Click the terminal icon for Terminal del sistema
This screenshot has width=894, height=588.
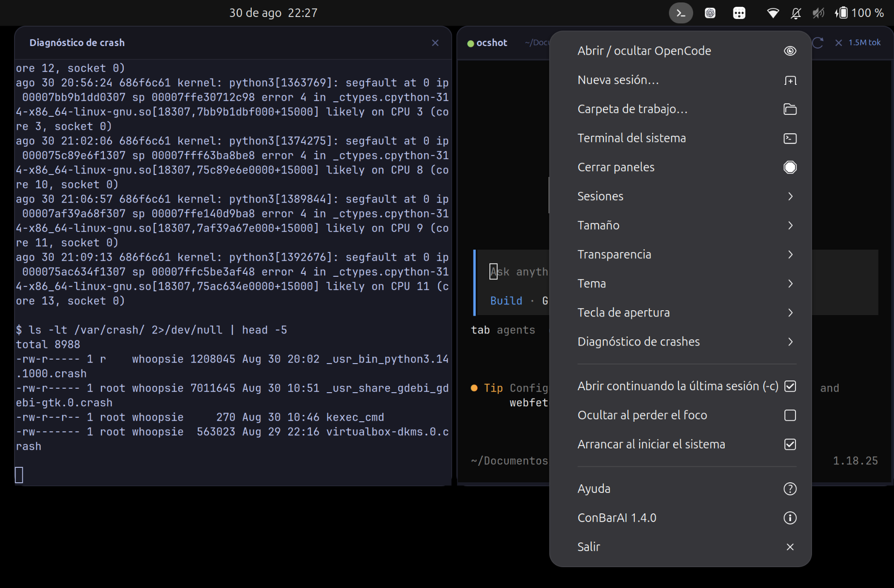click(790, 138)
